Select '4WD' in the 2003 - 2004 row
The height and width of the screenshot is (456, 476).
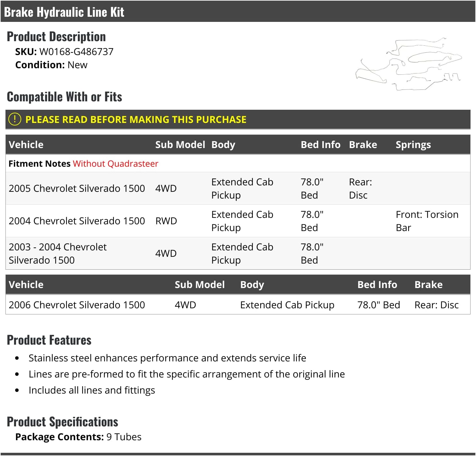pyautogui.click(x=166, y=254)
